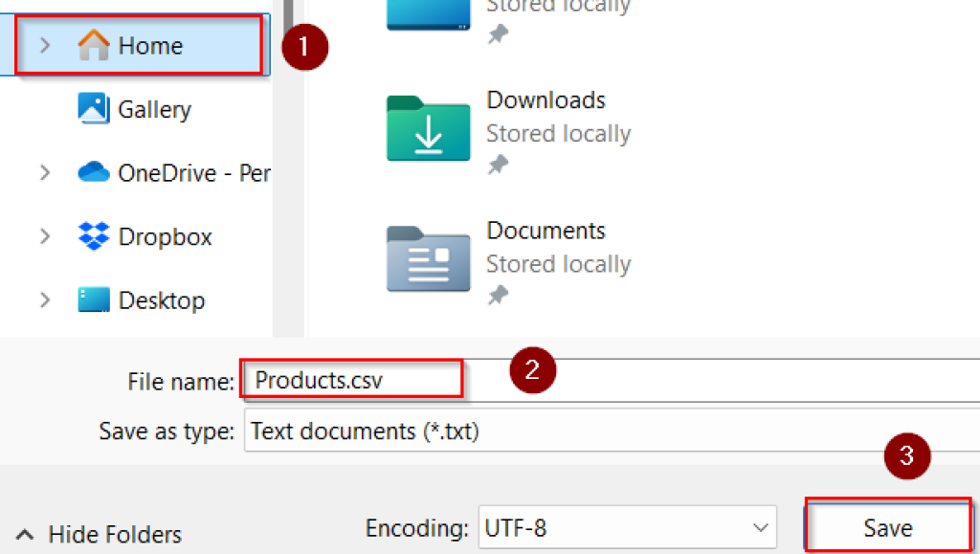Open the Documents folder icon
The height and width of the screenshot is (554, 980).
(427, 258)
